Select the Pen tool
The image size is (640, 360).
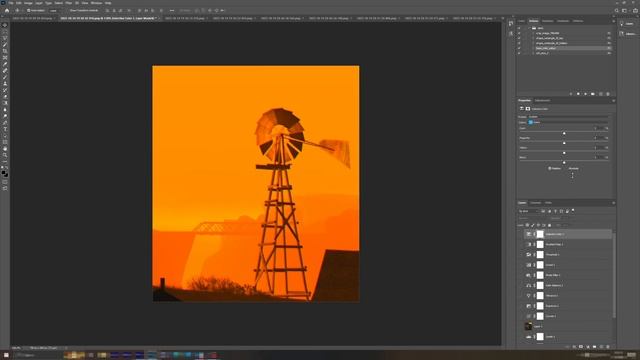5,123
